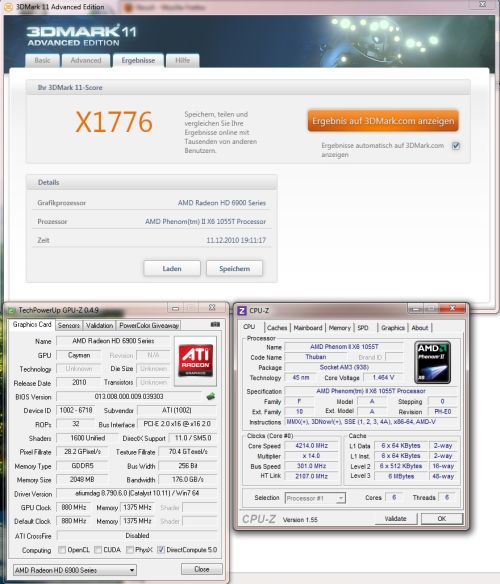Image resolution: width=500 pixels, height=584 pixels.
Task: Enable the CUDA checkbox in GPU-Z
Action: coord(98,550)
